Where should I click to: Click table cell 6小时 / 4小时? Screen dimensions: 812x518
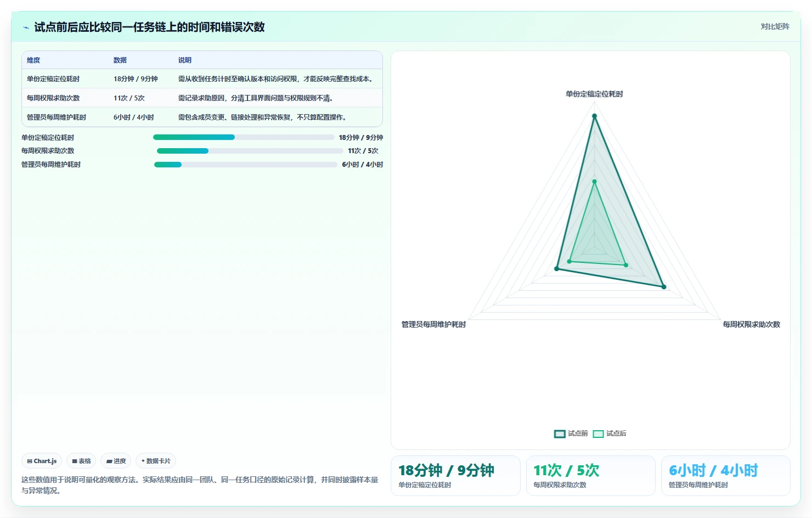(134, 117)
